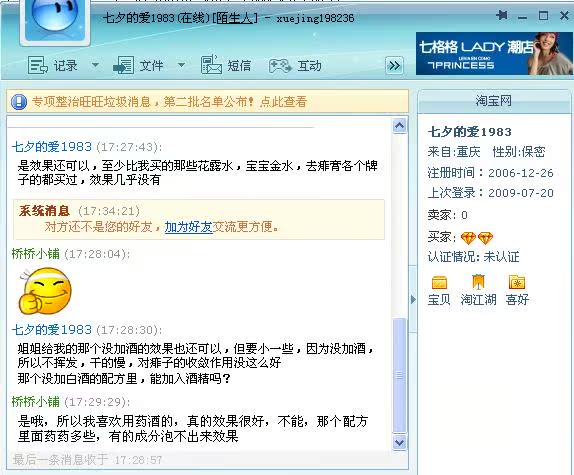Click the 文件 send file icon

coord(123,66)
